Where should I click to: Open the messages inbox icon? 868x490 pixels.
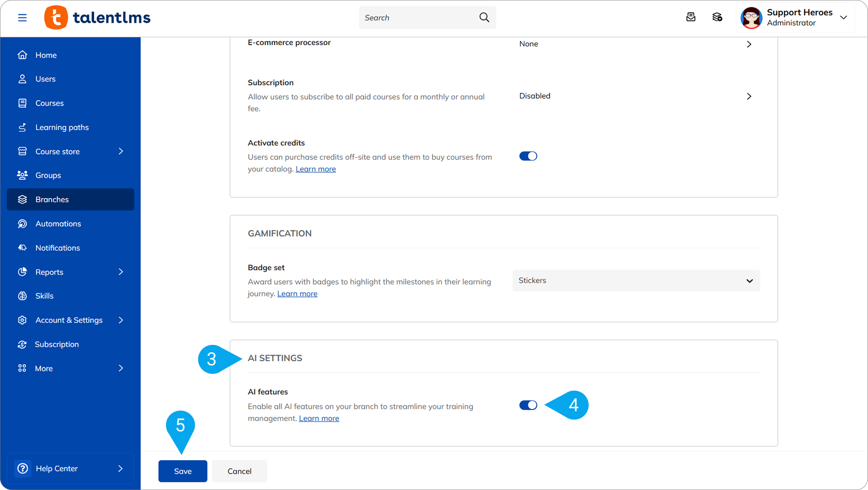pos(690,17)
